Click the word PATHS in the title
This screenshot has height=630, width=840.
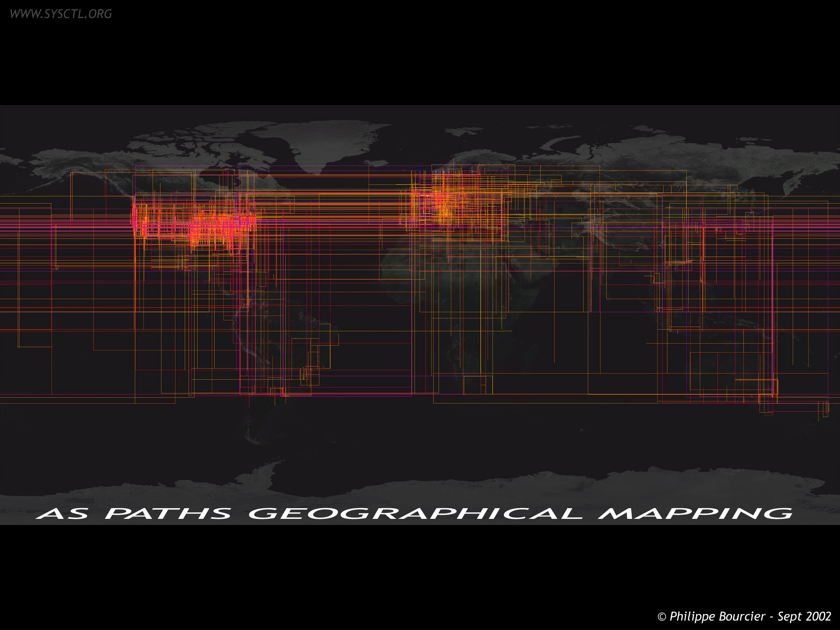pyautogui.click(x=168, y=514)
